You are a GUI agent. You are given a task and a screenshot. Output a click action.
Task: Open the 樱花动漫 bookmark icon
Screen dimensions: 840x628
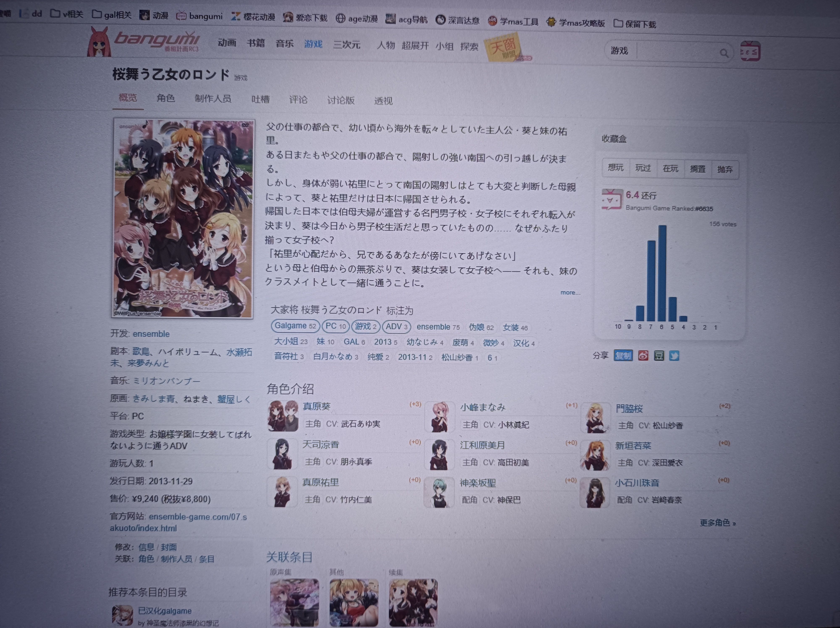click(236, 16)
